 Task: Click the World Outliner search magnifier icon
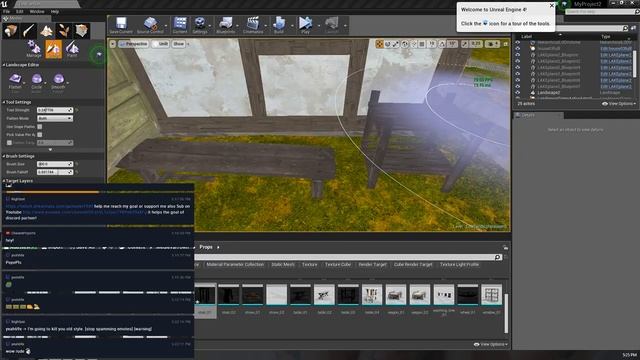point(625,28)
